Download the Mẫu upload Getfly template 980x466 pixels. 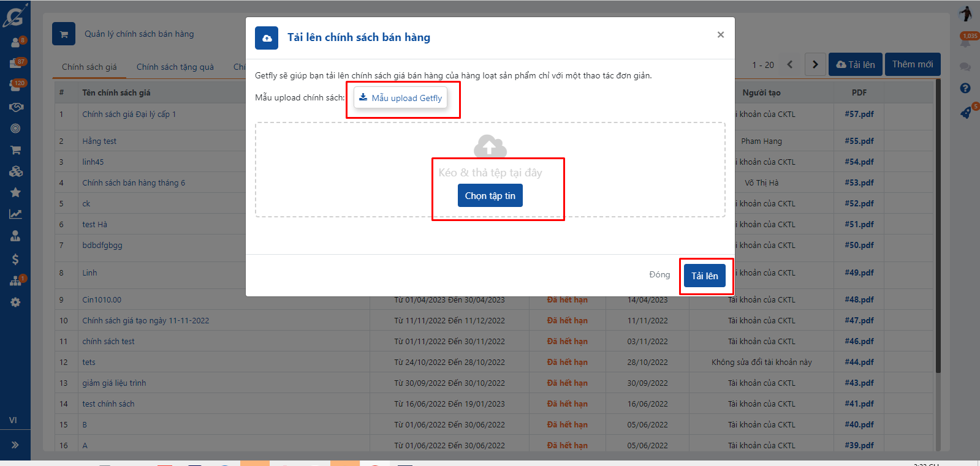[400, 98]
